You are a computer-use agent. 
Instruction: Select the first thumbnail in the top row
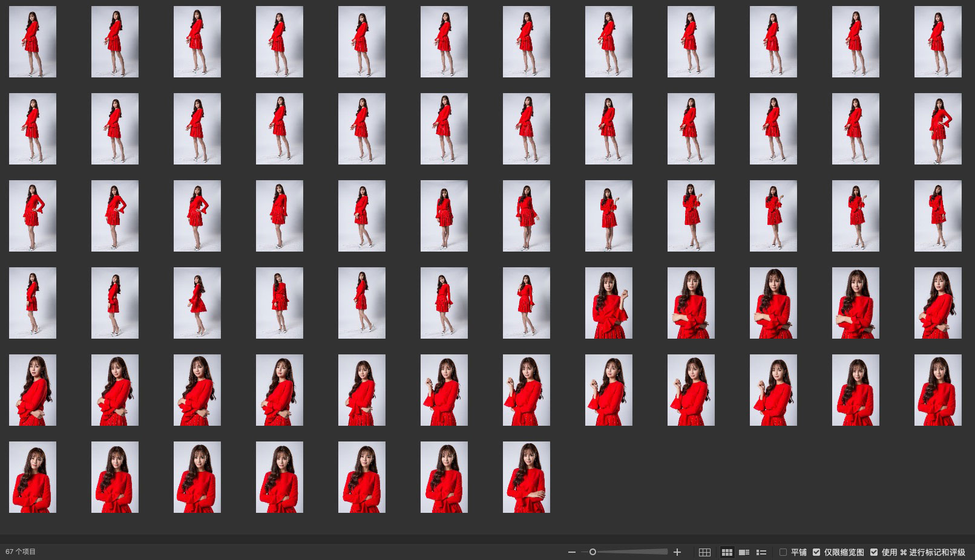point(33,42)
